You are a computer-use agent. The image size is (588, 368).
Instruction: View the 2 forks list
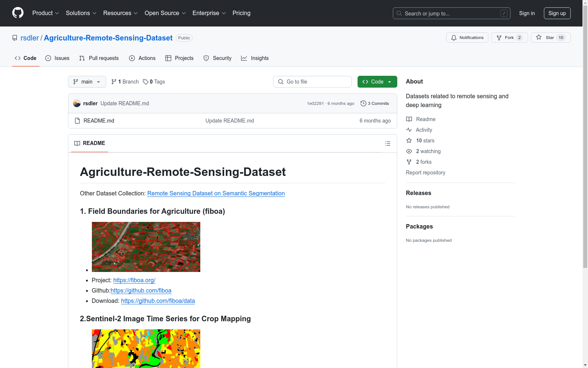coord(419,162)
